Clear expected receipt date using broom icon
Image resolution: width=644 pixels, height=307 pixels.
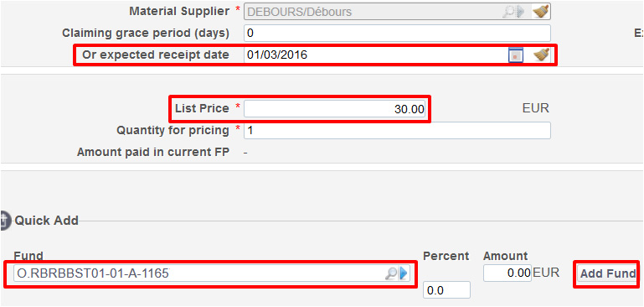pyautogui.click(x=541, y=55)
